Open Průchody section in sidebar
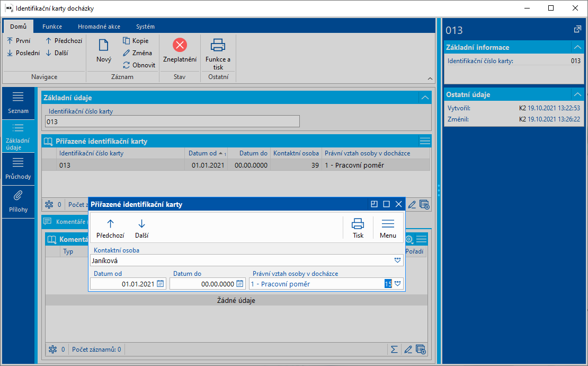The width and height of the screenshot is (588, 366). click(18, 169)
